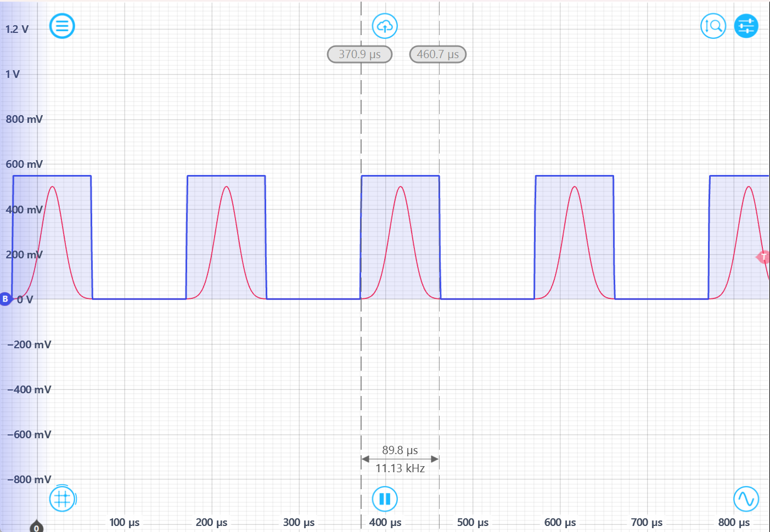The width and height of the screenshot is (770, 532).
Task: Click the 600 µs time axis label
Action: point(560,522)
